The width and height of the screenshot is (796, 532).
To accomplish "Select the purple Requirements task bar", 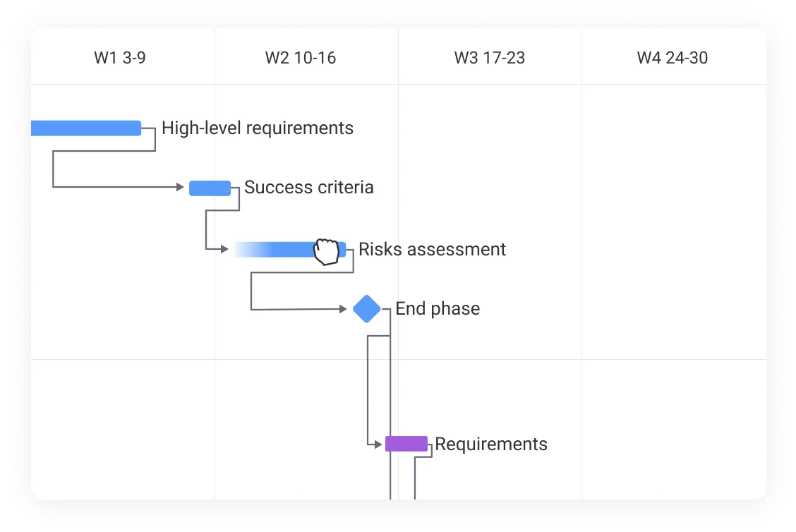I will (406, 444).
